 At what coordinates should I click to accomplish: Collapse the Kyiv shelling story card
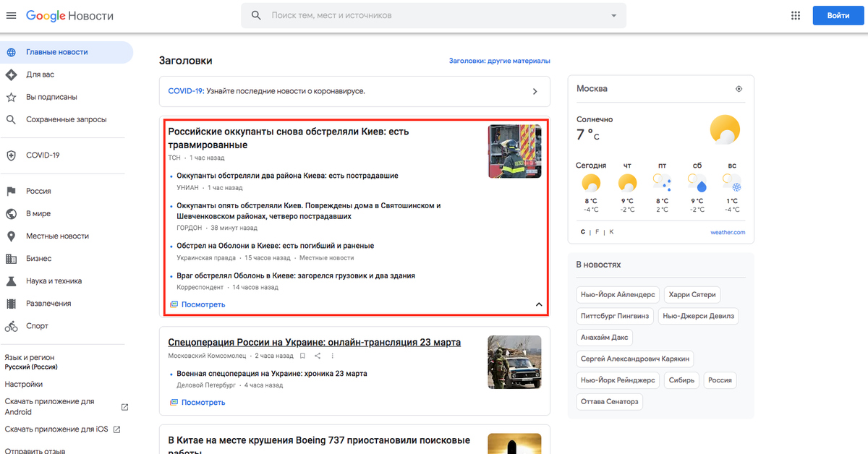(538, 304)
